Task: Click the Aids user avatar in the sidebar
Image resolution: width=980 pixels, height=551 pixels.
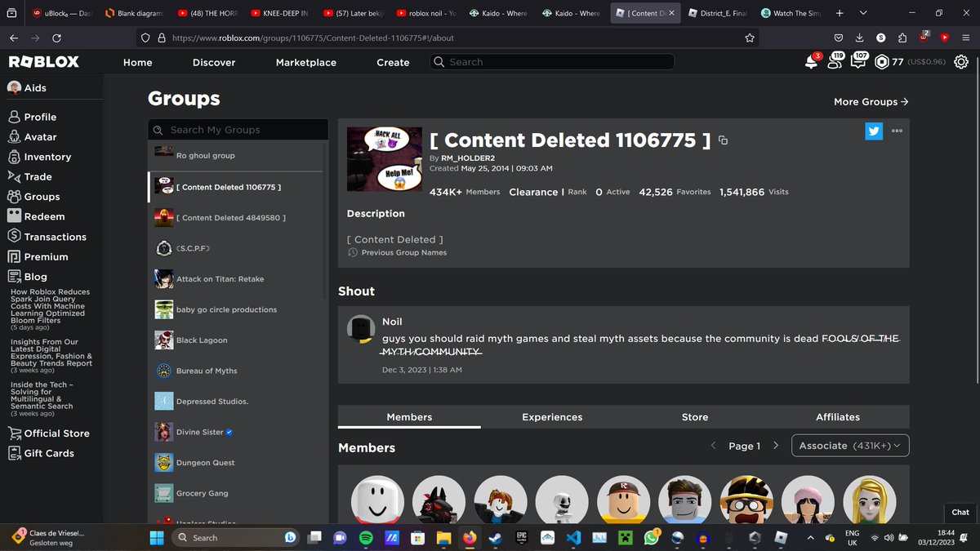Action: click(14, 87)
